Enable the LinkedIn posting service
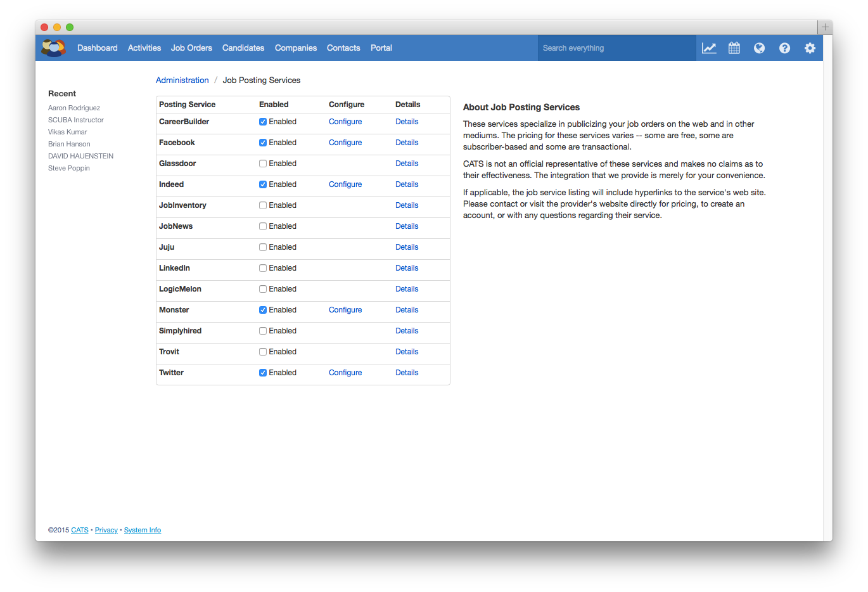This screenshot has width=868, height=592. tap(262, 267)
